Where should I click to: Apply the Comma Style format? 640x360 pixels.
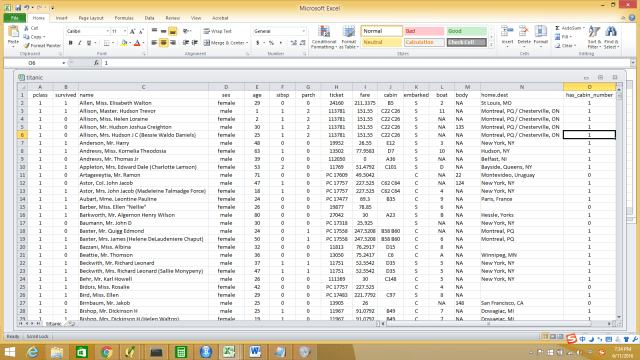(281, 42)
